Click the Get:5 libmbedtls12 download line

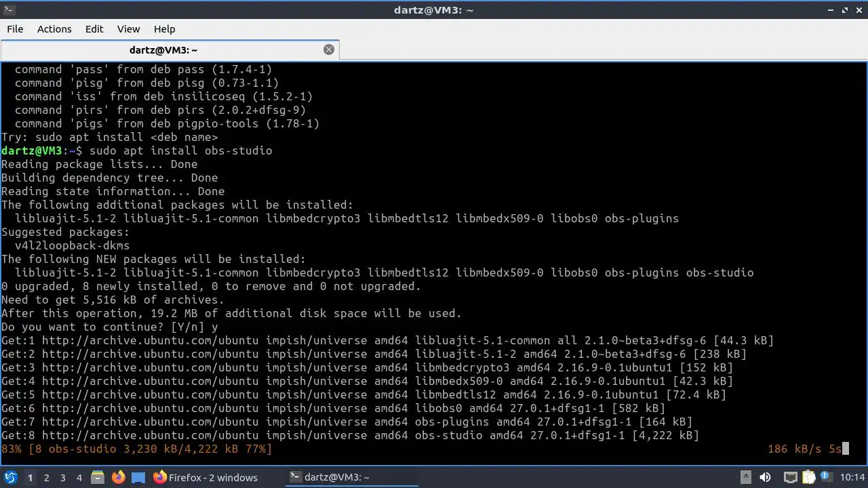tap(363, 394)
